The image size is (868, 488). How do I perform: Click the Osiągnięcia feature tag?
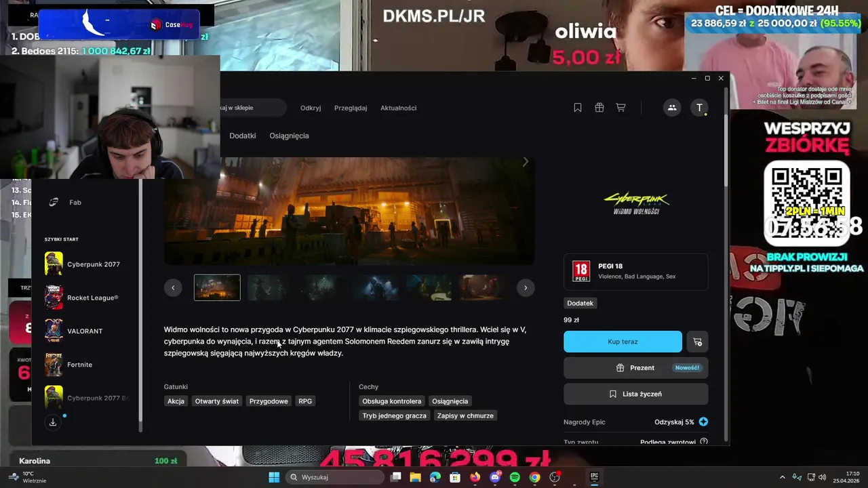pos(450,401)
